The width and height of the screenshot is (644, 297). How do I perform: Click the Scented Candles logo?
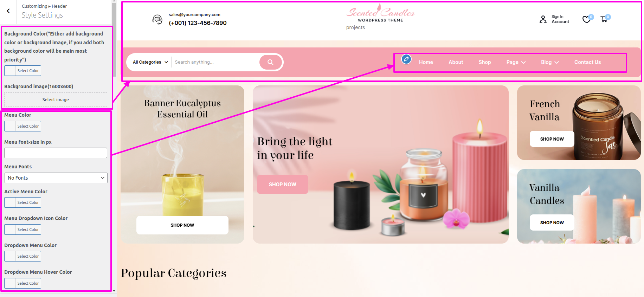[380, 13]
